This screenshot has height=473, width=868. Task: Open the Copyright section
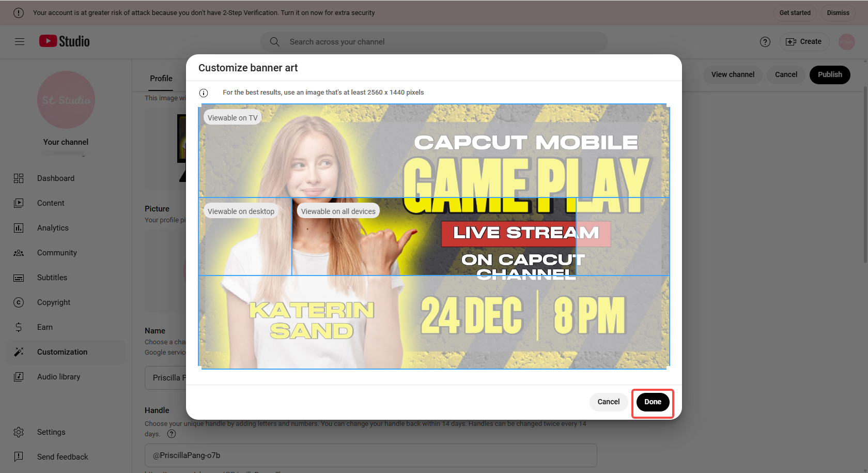66,302
